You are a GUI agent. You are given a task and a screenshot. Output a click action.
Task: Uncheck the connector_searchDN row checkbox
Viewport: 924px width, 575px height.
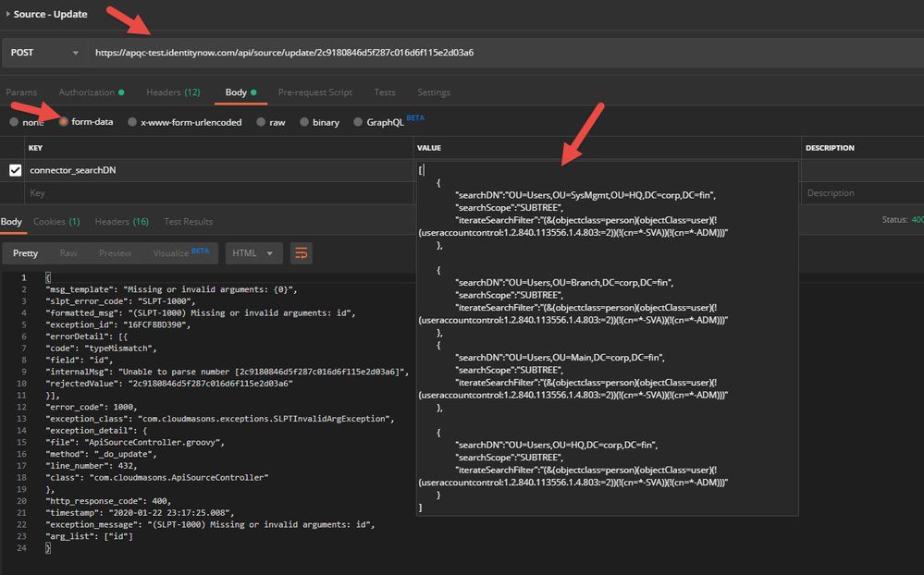click(15, 170)
